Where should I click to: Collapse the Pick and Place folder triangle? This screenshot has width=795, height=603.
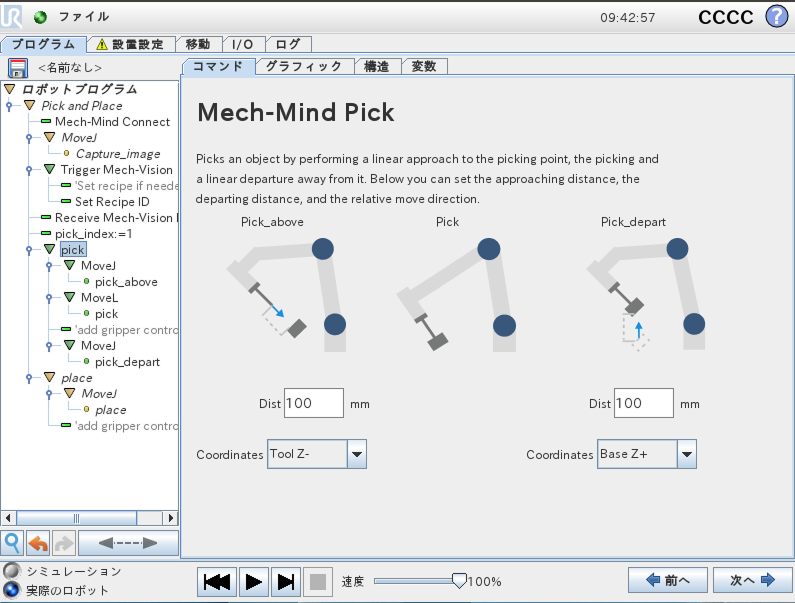coord(29,105)
